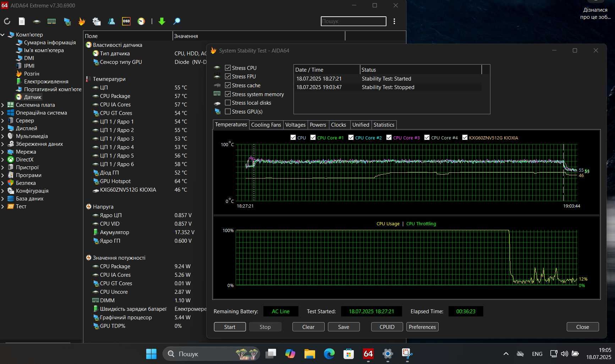Click the Clear button
The height and width of the screenshot is (364, 615).
tap(308, 327)
